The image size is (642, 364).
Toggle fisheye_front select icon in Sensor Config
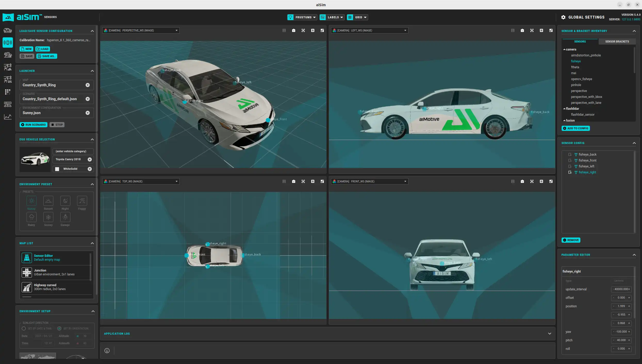coord(570,160)
